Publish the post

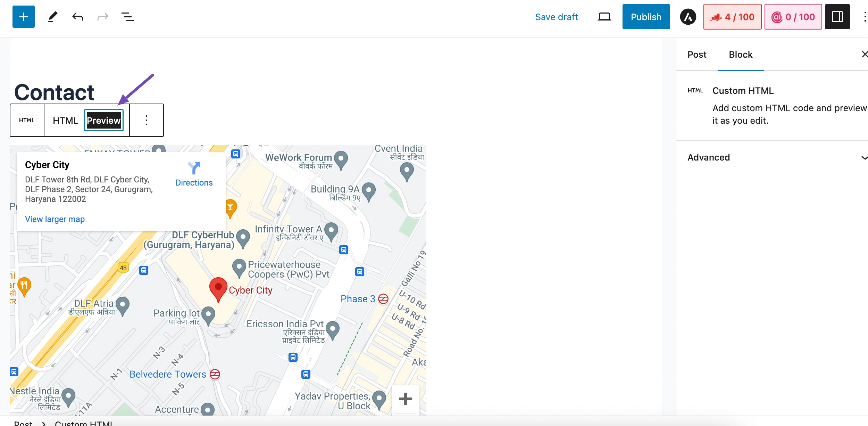(x=646, y=17)
